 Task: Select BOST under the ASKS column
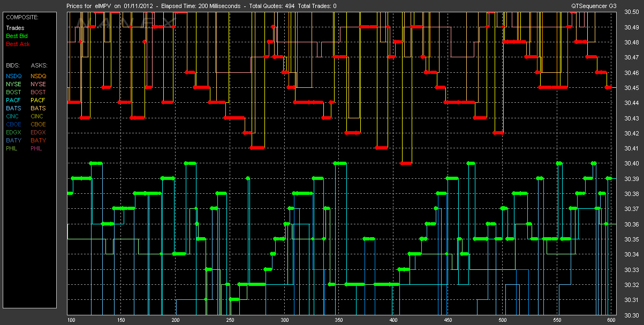coord(38,92)
